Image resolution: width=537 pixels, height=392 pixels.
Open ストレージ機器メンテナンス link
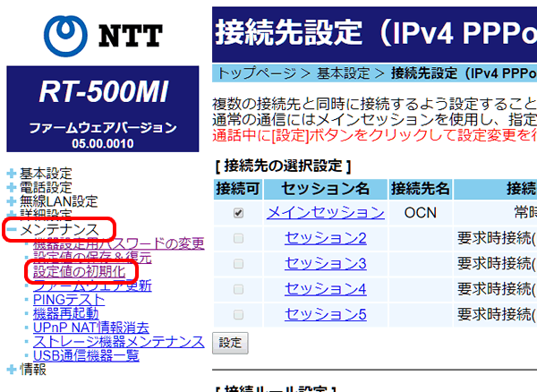click(118, 342)
